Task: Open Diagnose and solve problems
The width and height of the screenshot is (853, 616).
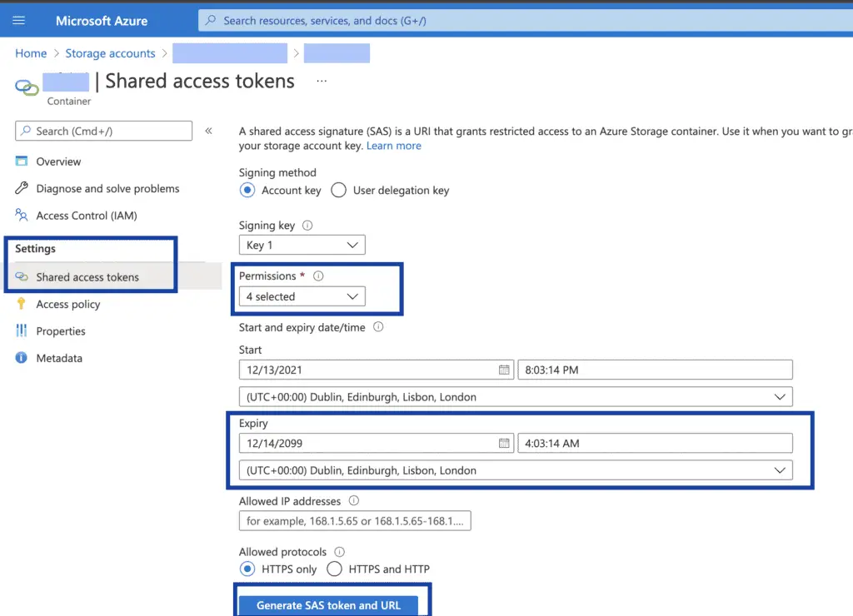Action: pyautogui.click(x=107, y=189)
